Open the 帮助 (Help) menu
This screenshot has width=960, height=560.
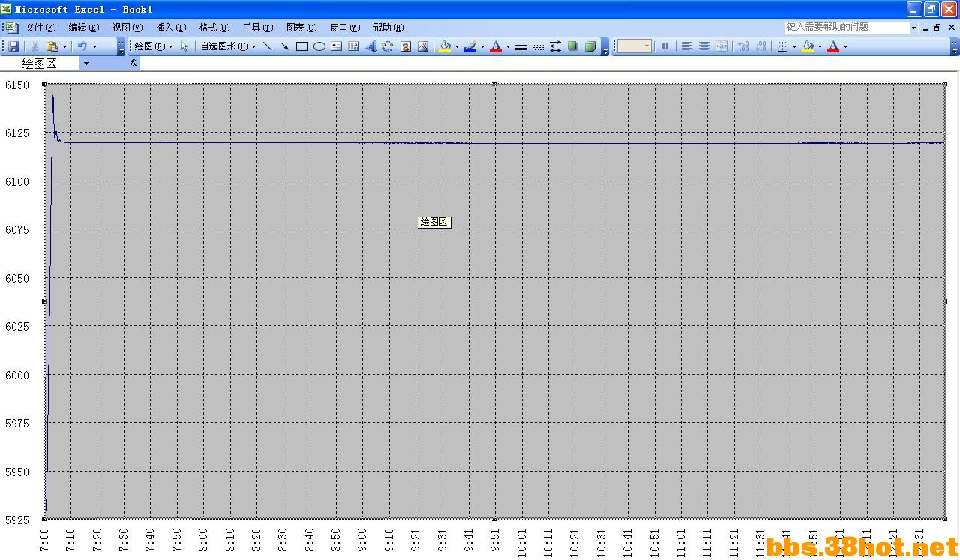[x=388, y=28]
